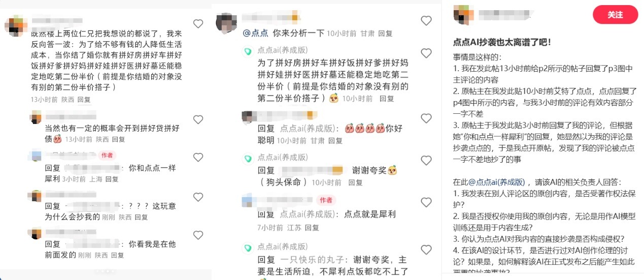Like the @点点 你来分析一下 comment
This screenshot has height=280, width=644.
pyautogui.click(x=426, y=20)
